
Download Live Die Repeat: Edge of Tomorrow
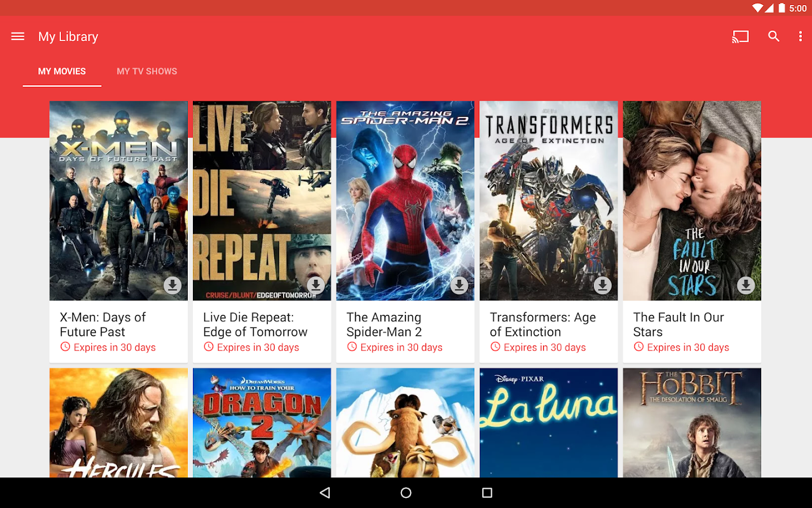pos(316,285)
